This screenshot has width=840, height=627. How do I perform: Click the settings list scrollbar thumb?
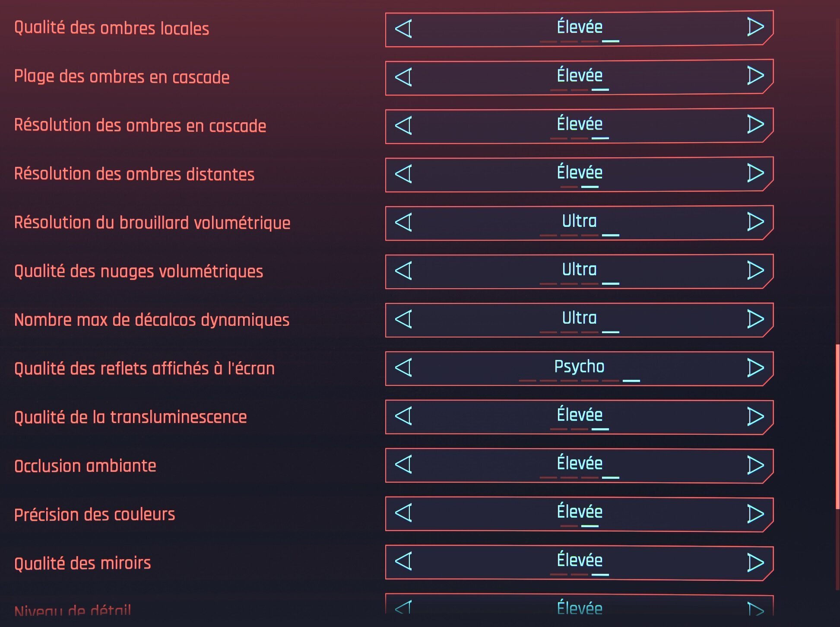point(837,426)
